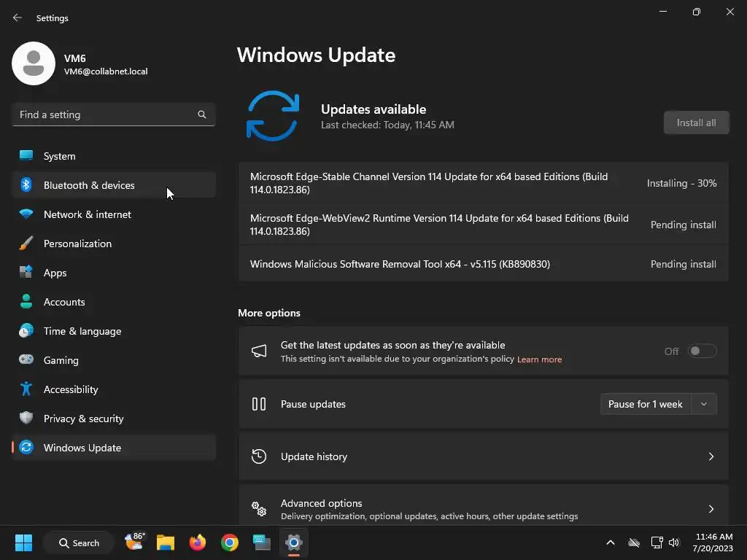Open File Explorer from the taskbar
Viewport: 747px width, 560px height.
[x=166, y=542]
